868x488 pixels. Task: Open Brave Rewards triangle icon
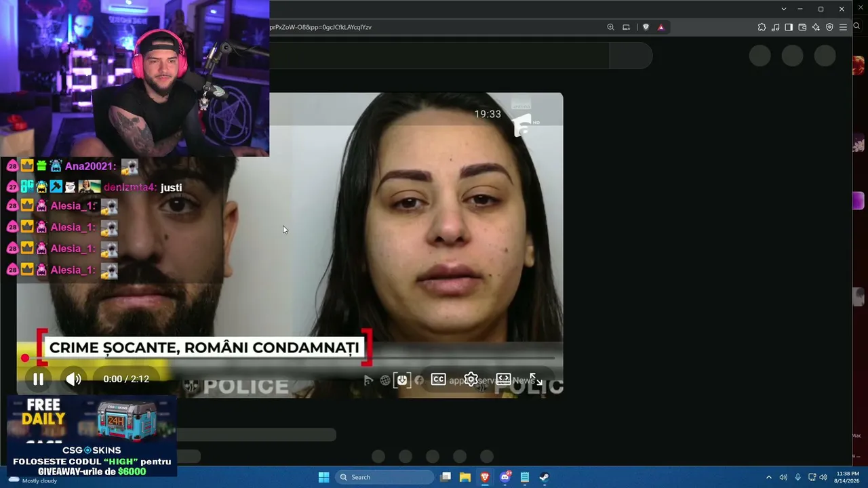(x=660, y=27)
